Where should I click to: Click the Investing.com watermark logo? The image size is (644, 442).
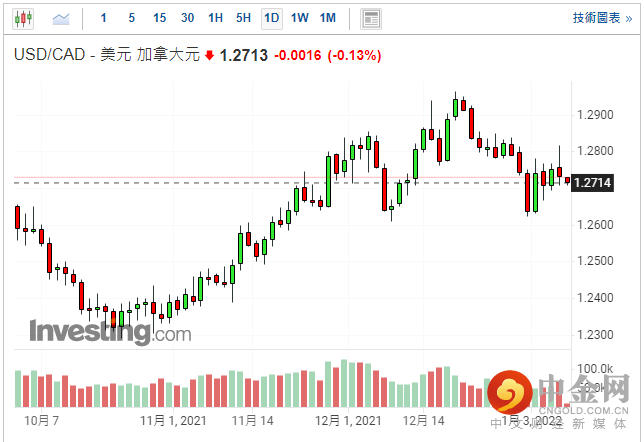point(110,332)
